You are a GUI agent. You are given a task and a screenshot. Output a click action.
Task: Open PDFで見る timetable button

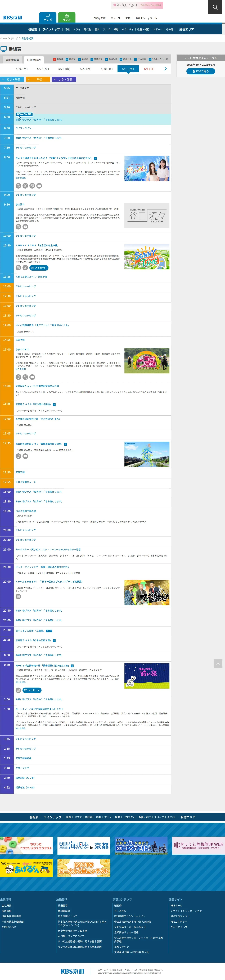click(x=201, y=71)
